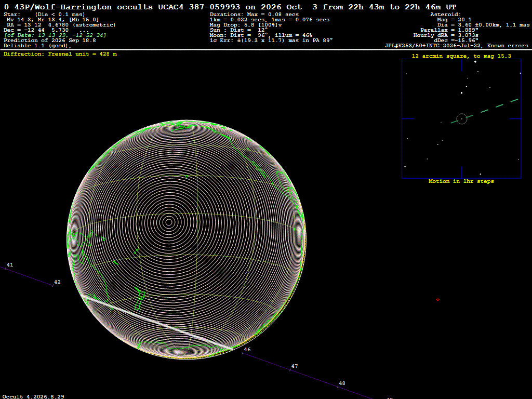The image size is (532, 399).
Task: Click the red error ellipse marker
Action: [437, 300]
